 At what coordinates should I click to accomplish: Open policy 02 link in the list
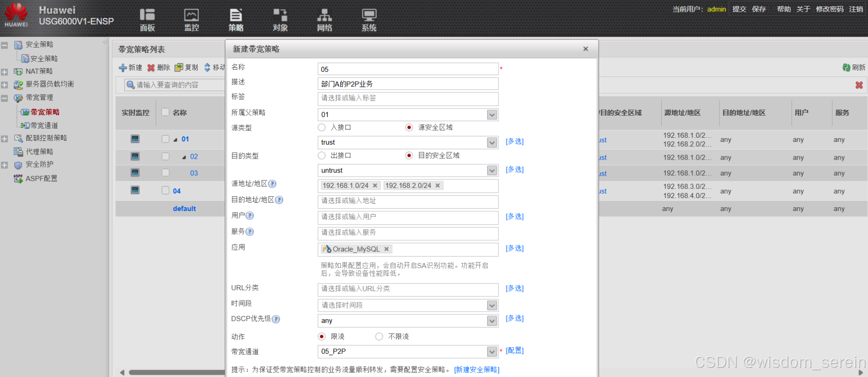click(194, 156)
